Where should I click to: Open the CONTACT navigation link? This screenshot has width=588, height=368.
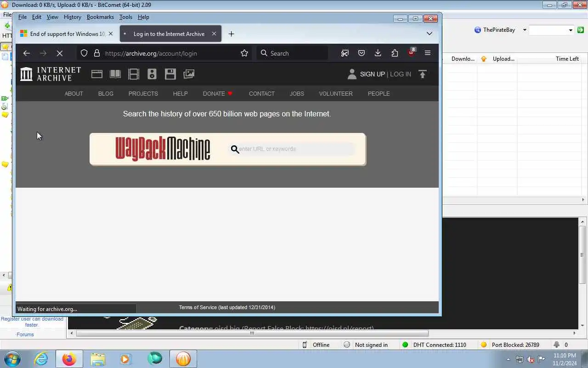tap(262, 93)
